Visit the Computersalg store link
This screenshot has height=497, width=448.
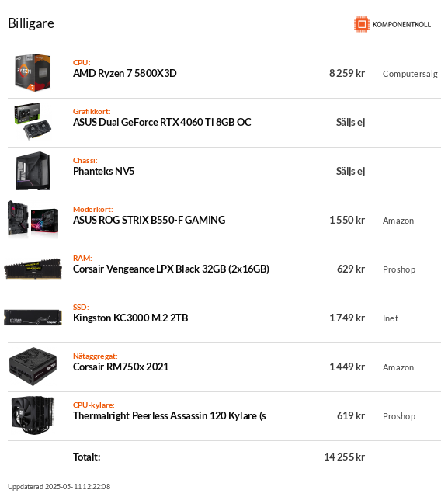[x=410, y=74]
